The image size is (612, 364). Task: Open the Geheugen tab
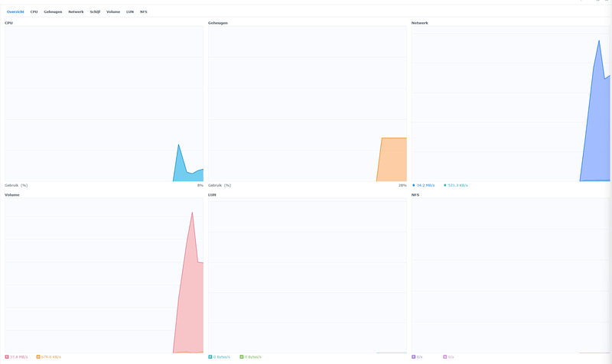53,11
